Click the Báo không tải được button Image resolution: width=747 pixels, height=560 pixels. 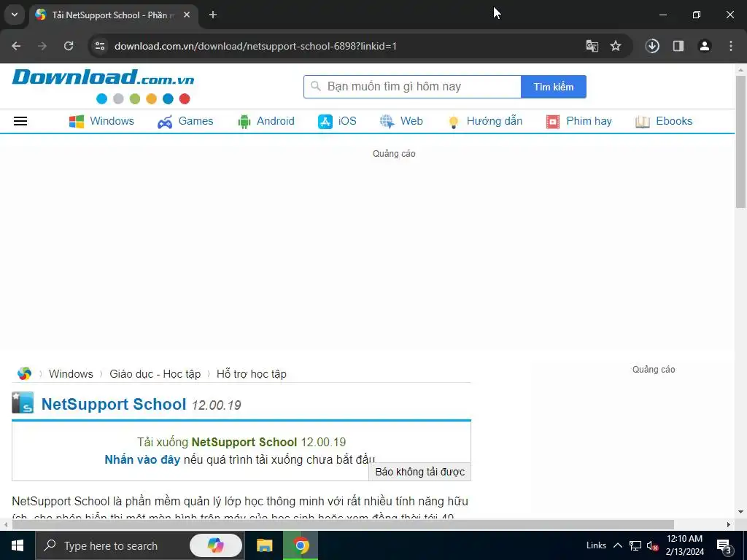[419, 472]
